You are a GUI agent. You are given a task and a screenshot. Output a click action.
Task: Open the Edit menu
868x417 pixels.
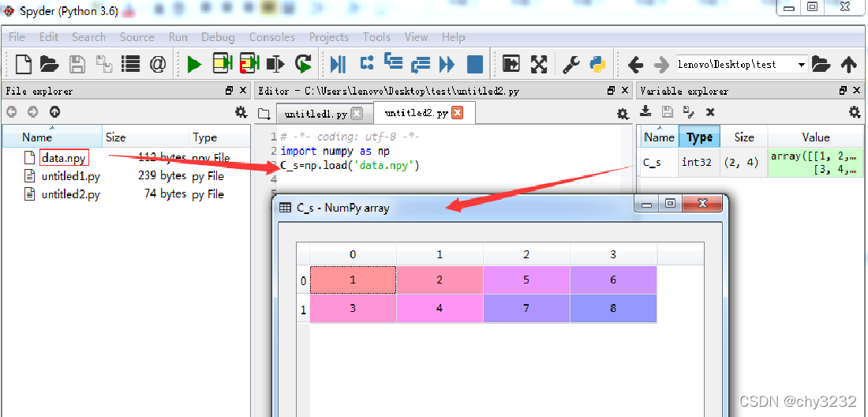tap(49, 37)
